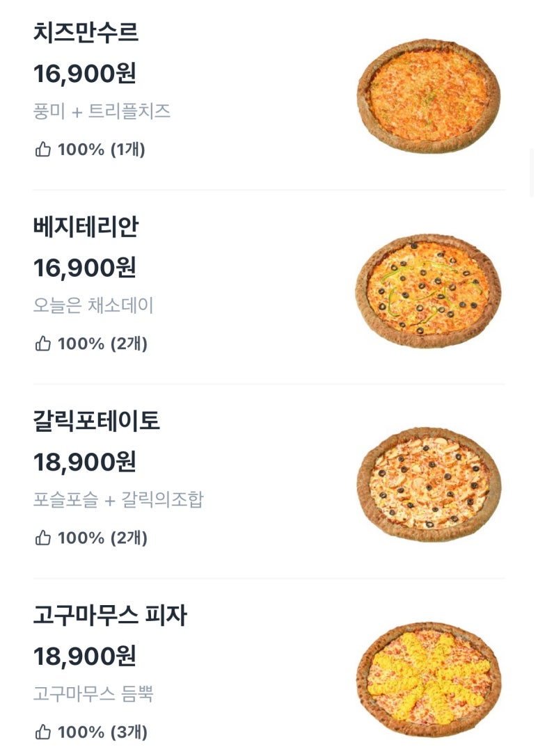
Task: Click the 오늘은 채소데이 description
Action: [x=93, y=306]
